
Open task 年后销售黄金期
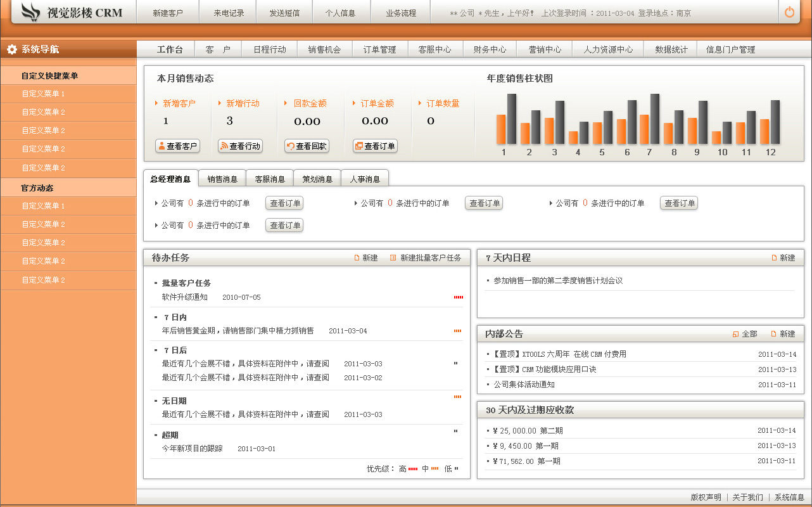[238, 331]
